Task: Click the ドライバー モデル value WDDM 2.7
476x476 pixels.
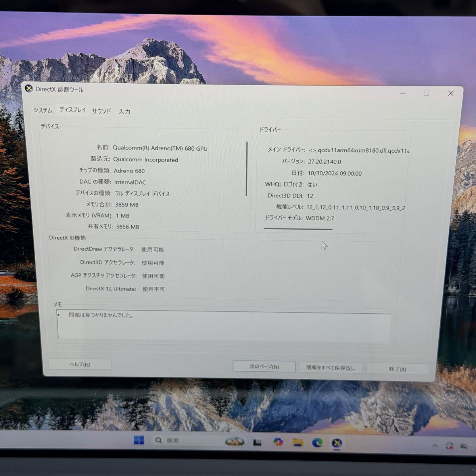Action: pos(320,218)
